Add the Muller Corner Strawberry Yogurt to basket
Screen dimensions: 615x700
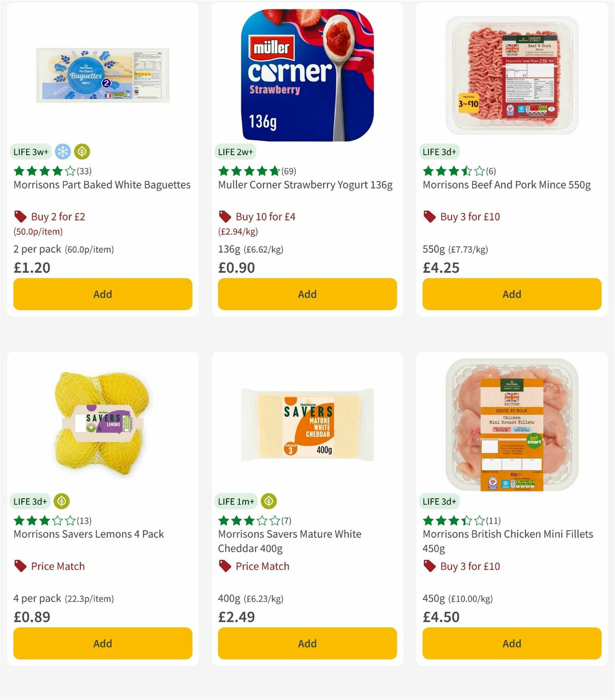[307, 294]
